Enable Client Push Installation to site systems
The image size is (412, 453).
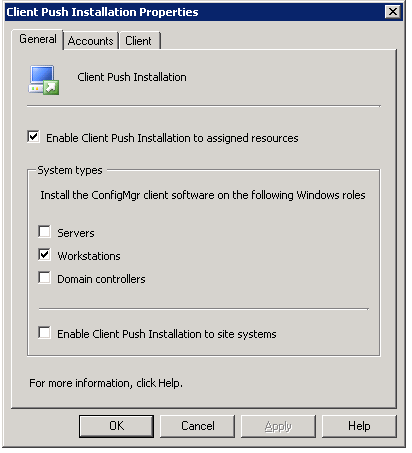point(44,333)
